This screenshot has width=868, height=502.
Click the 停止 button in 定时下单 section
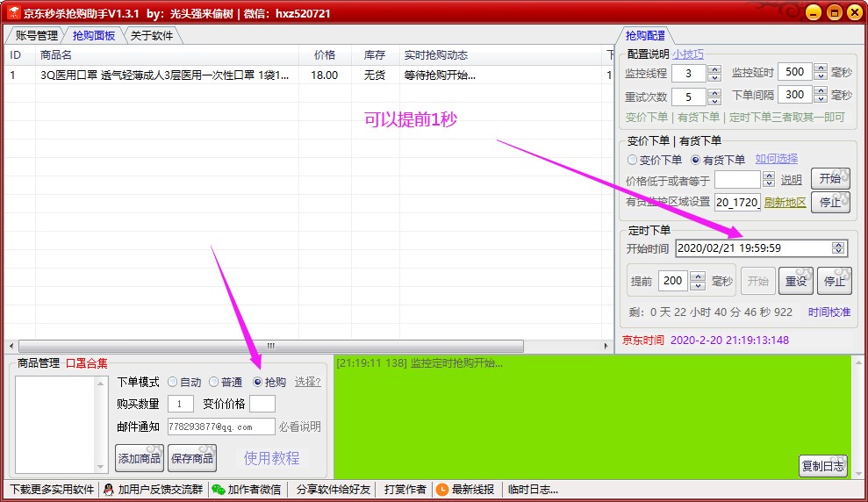pos(835,281)
